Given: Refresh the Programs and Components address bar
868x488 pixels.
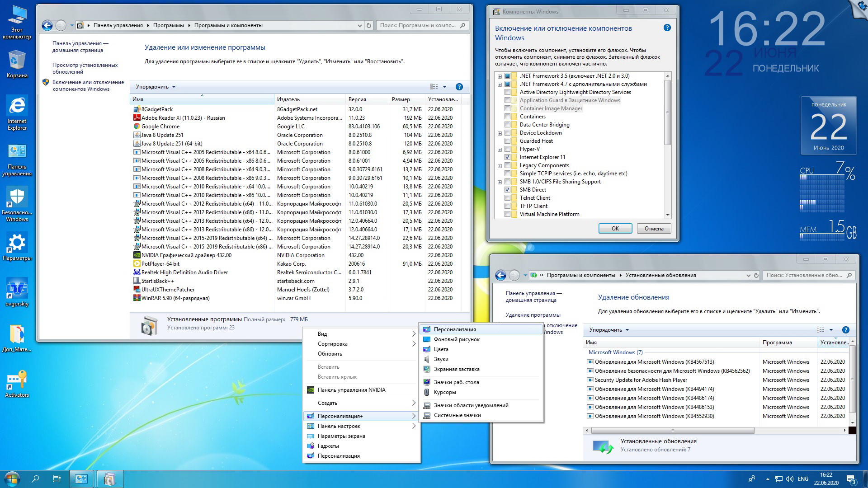Looking at the screenshot, I should coord(369,25).
